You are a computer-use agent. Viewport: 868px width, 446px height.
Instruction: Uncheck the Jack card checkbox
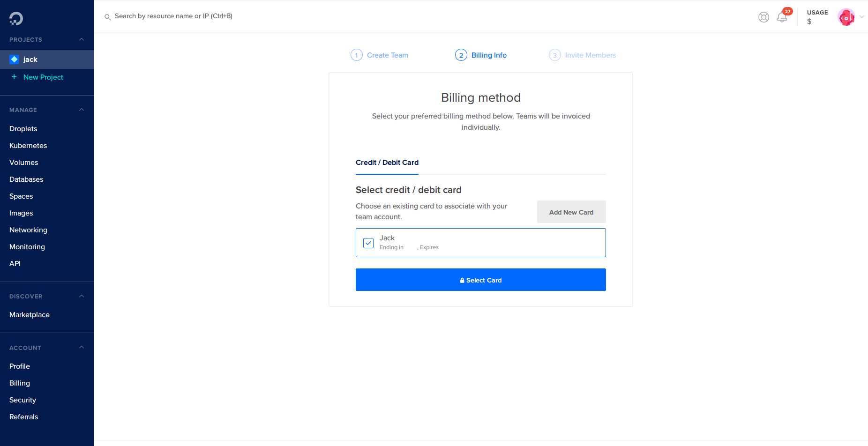click(368, 243)
